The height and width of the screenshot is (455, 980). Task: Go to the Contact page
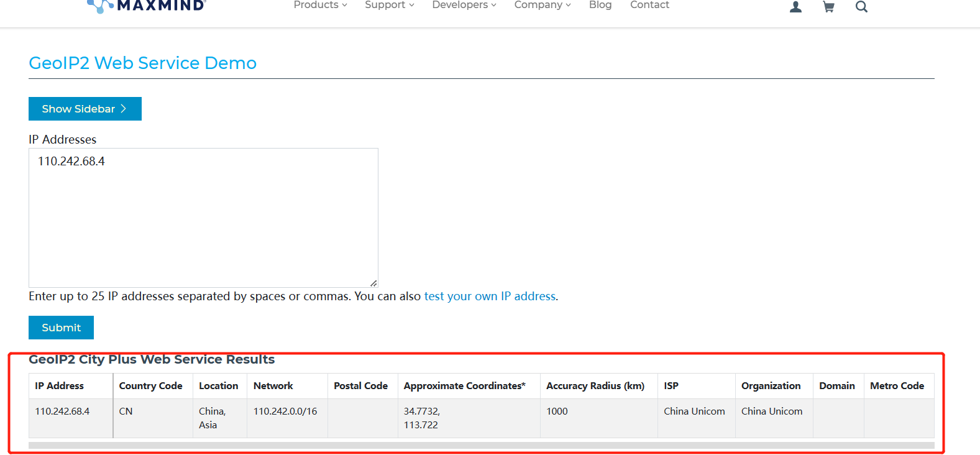point(649,5)
